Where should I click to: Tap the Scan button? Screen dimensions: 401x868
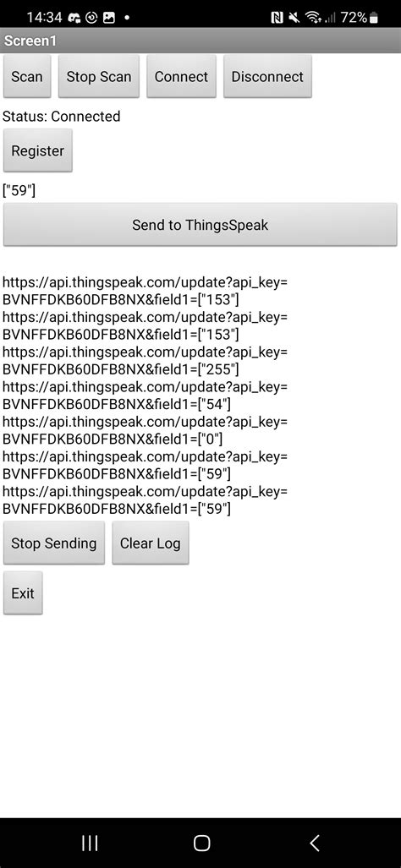27,76
